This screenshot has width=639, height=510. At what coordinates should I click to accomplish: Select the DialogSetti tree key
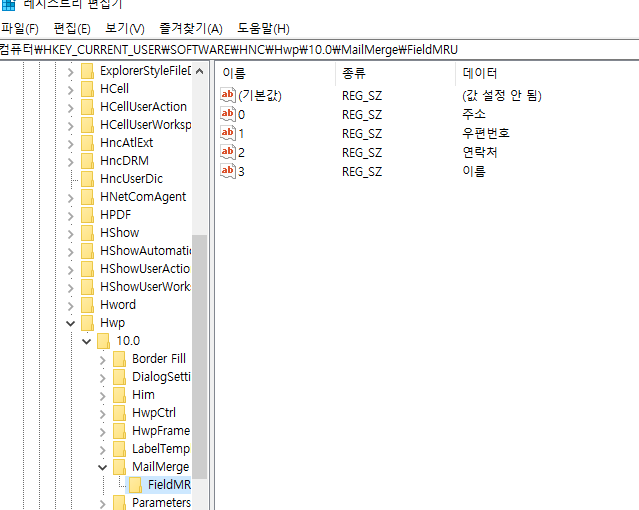pos(161,377)
